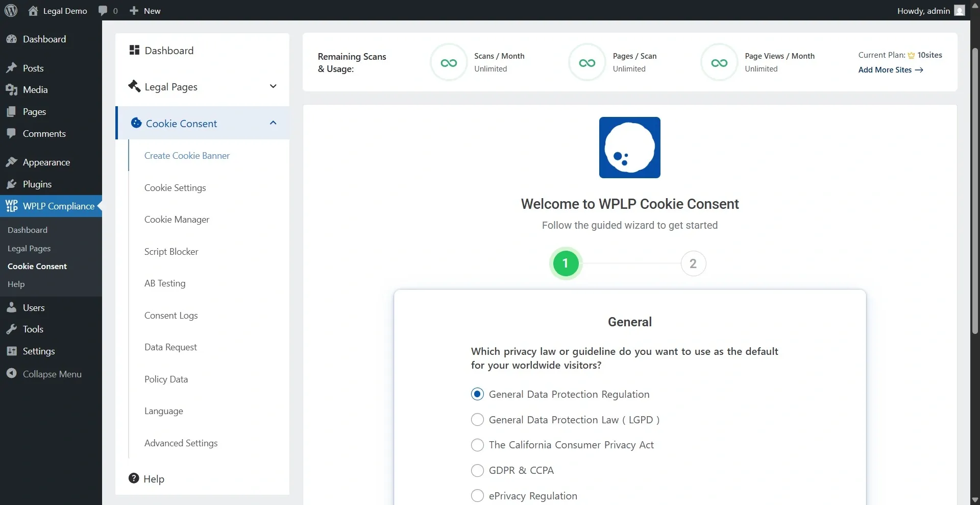Select General Data Protection Regulation radio
Image resolution: width=980 pixels, height=505 pixels.
[x=477, y=394]
